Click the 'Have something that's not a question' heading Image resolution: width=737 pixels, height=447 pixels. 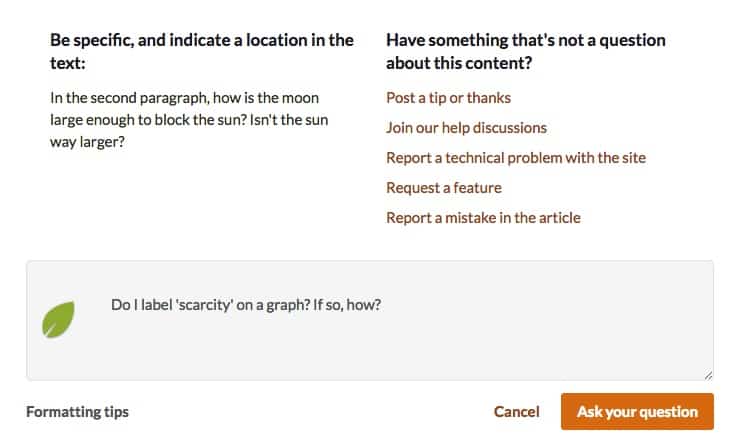click(x=525, y=41)
